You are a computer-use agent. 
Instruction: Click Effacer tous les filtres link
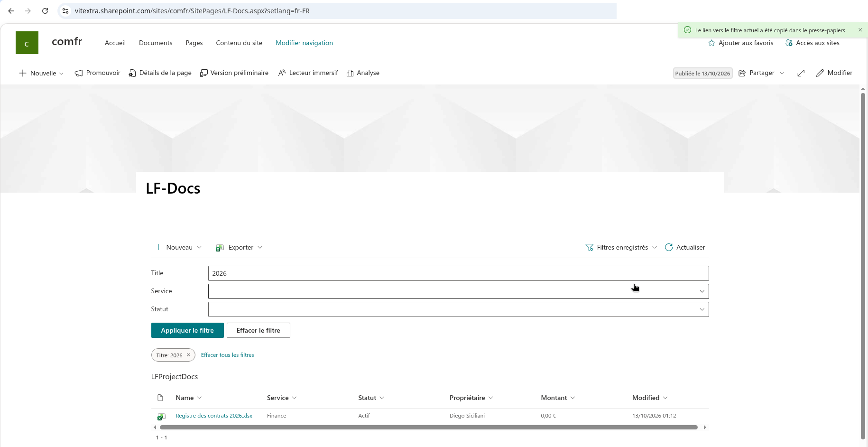[228, 355]
